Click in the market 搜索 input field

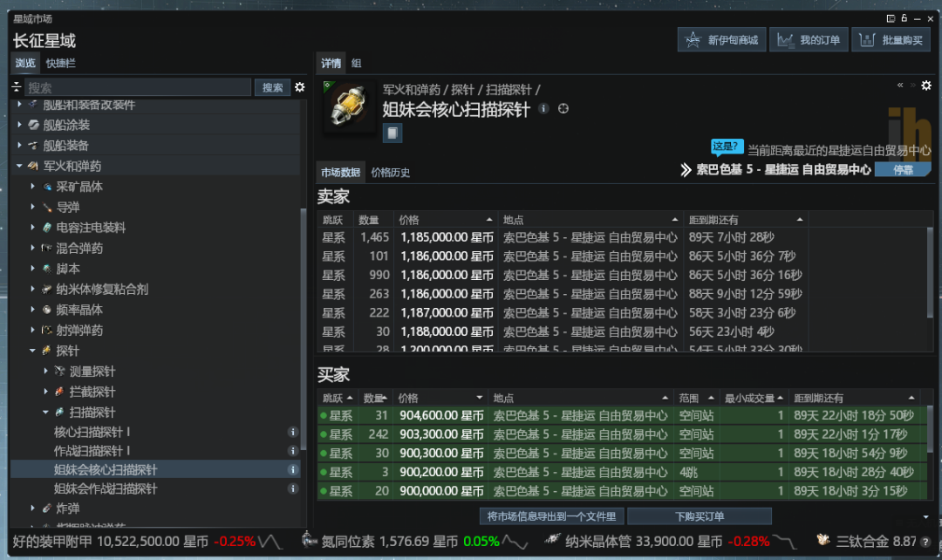tap(137, 87)
